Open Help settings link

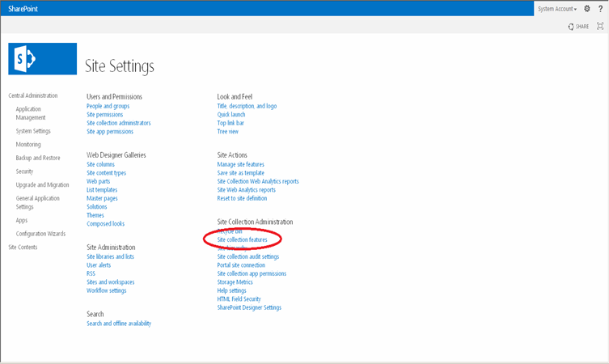coord(231,290)
